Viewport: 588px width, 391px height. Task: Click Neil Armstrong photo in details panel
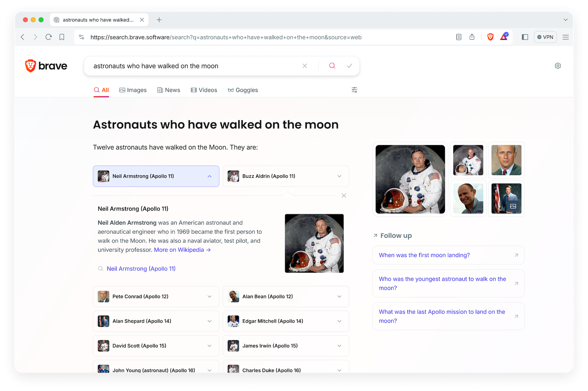click(314, 243)
